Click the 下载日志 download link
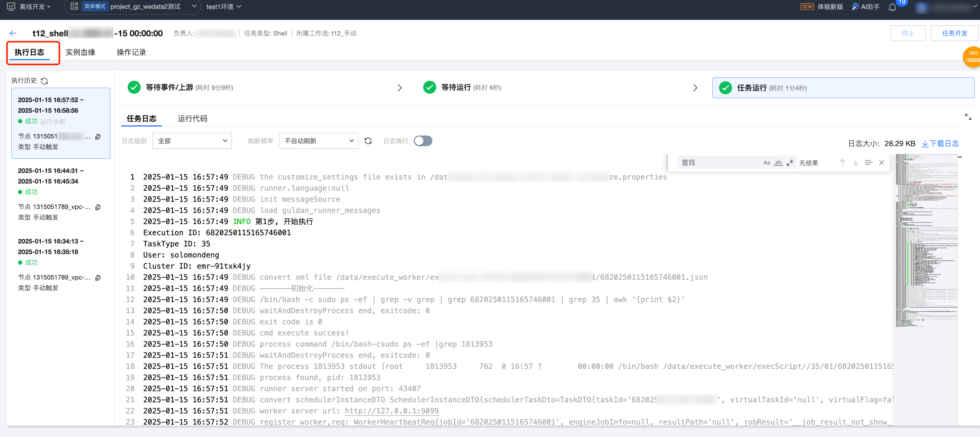This screenshot has width=980, height=437. 940,144
